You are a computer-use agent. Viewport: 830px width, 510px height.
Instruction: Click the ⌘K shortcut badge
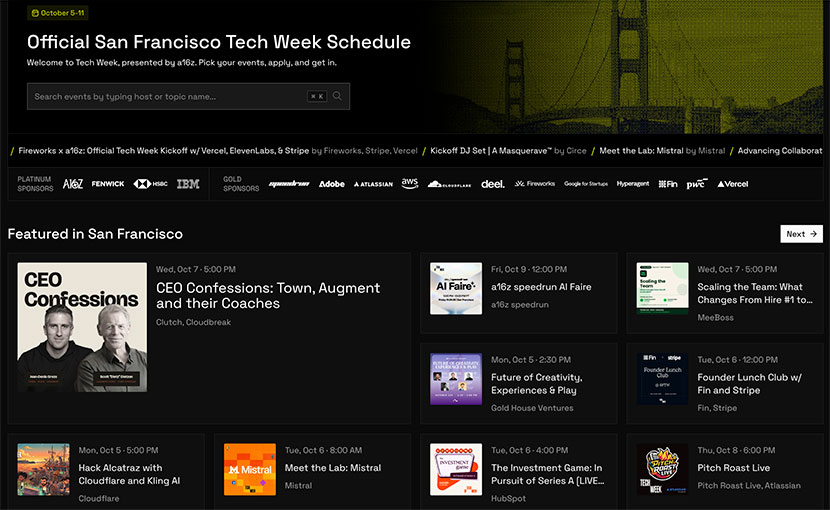point(317,96)
